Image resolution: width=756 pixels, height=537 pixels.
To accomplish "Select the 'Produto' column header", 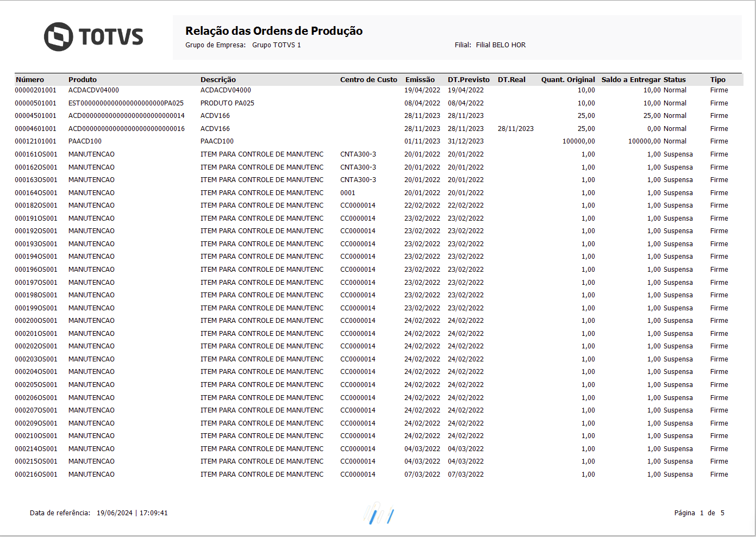I will pyautogui.click(x=83, y=80).
